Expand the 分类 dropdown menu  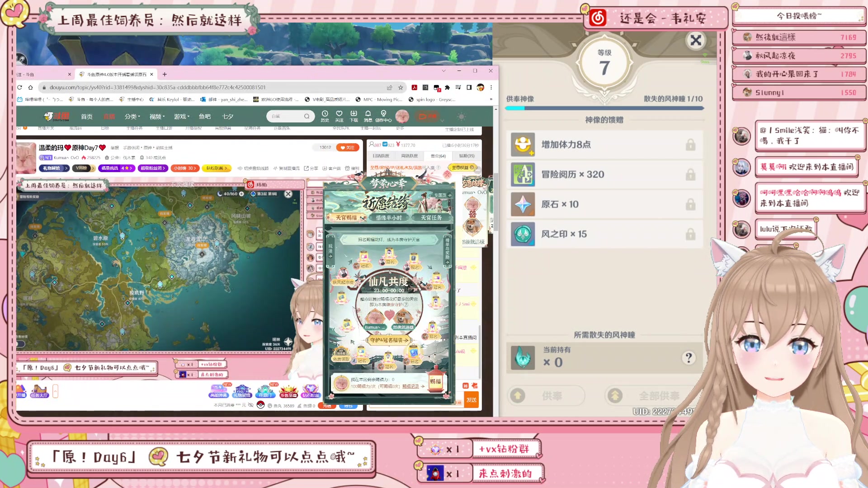pyautogui.click(x=132, y=117)
